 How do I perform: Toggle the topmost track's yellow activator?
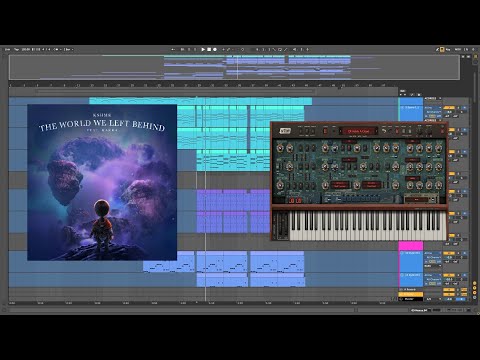pos(449,108)
